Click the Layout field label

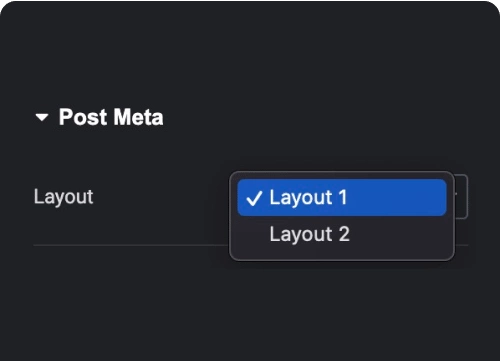pos(63,197)
